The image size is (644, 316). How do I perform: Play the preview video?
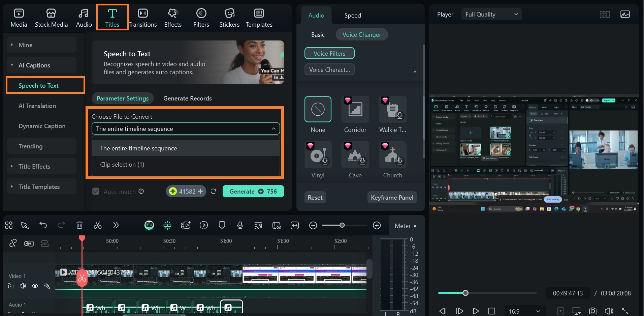pos(475,311)
